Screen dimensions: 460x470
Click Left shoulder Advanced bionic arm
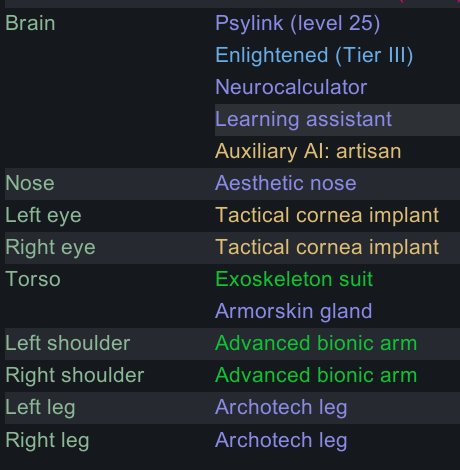click(x=316, y=343)
